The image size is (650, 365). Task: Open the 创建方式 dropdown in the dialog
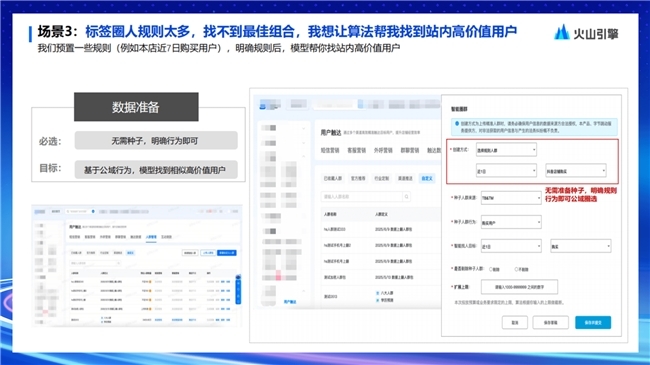[x=506, y=150]
